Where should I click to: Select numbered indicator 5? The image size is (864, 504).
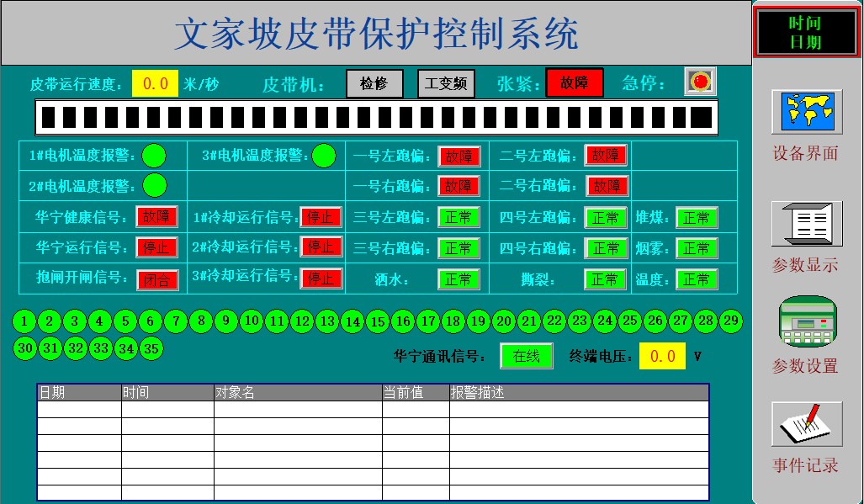pyautogui.click(x=125, y=321)
